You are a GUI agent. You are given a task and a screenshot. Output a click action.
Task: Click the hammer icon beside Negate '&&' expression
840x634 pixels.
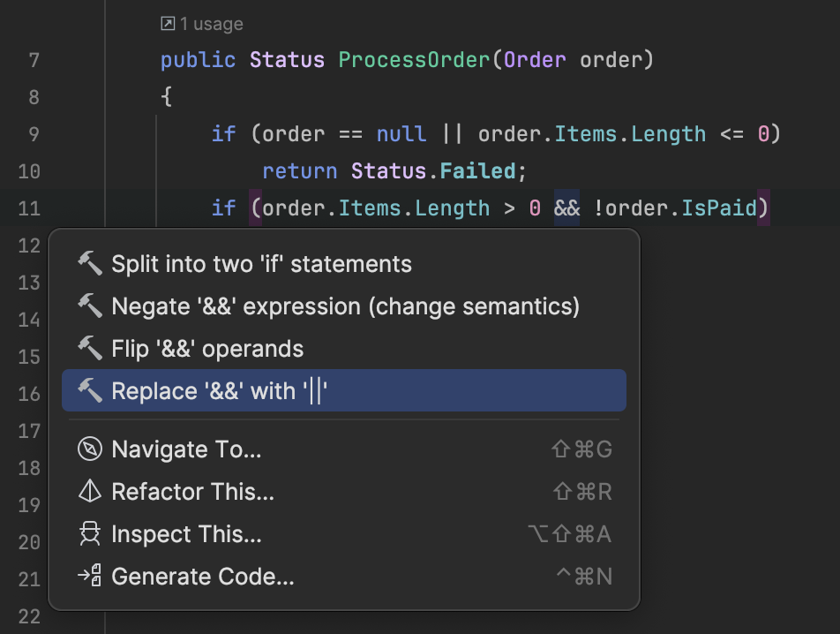tap(90, 306)
